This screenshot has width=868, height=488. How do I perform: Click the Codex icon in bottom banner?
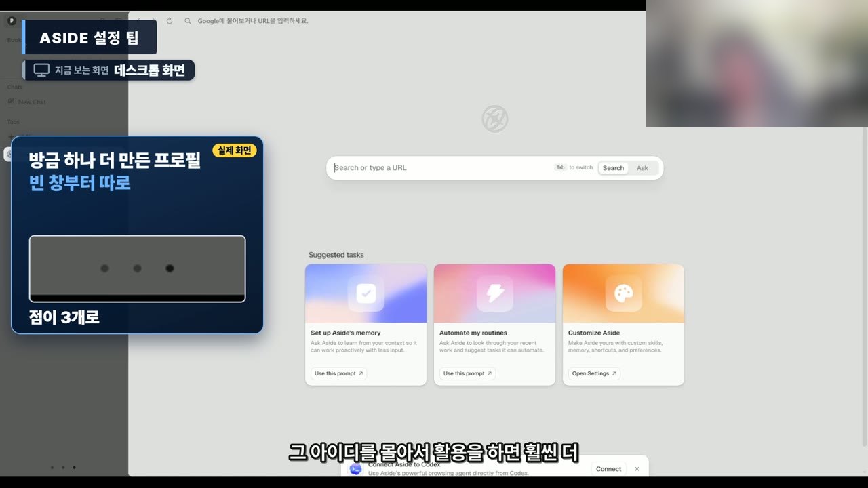[355, 469]
